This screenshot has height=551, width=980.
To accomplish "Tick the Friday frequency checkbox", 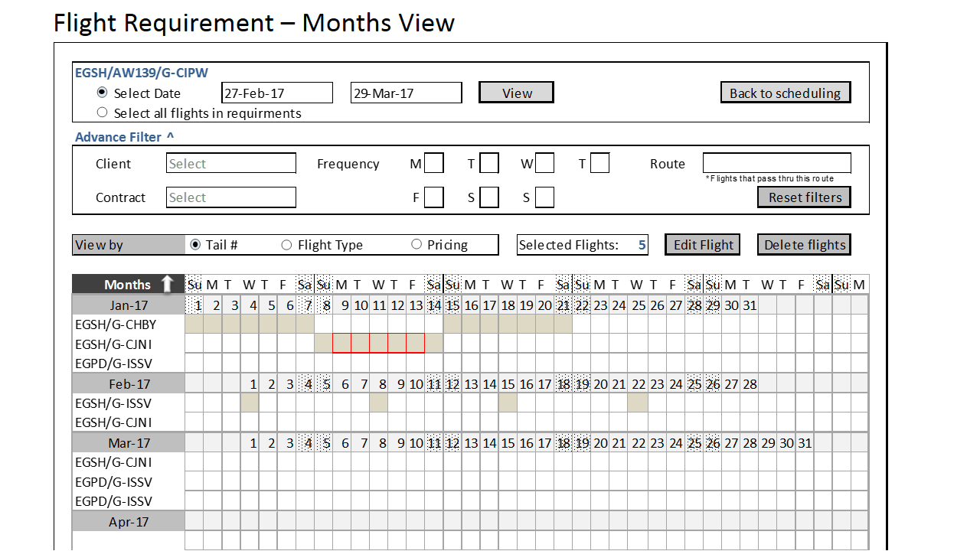I will tap(434, 197).
